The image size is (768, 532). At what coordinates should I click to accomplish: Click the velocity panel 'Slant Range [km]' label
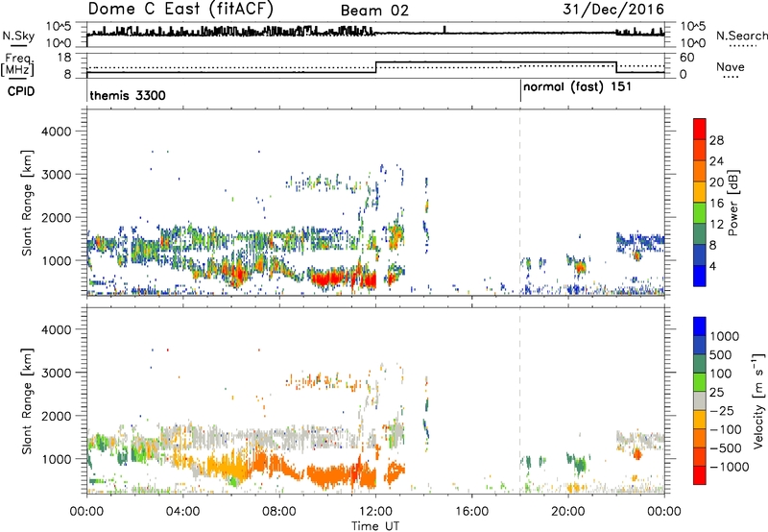(27, 400)
